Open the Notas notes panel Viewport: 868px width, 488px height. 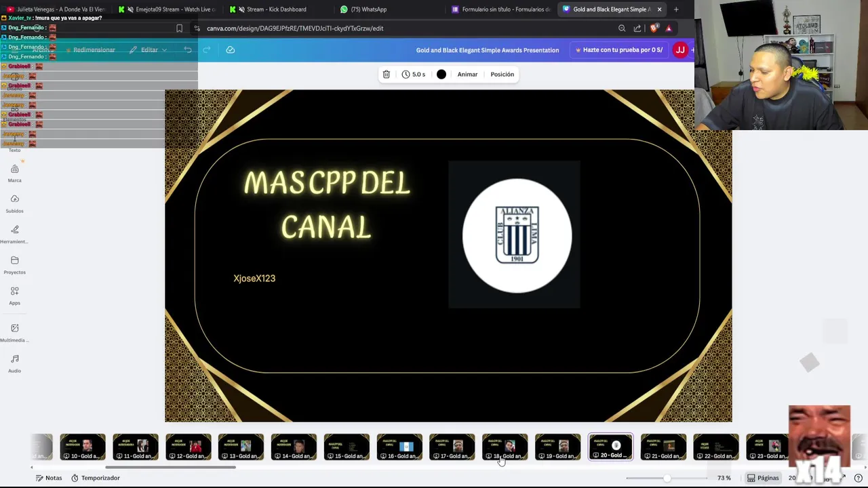[49, 478]
